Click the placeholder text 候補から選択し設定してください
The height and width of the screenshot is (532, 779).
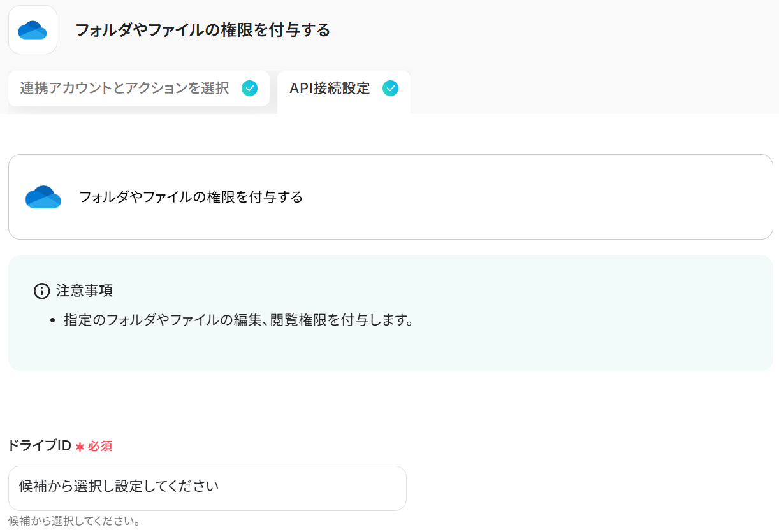click(x=119, y=487)
